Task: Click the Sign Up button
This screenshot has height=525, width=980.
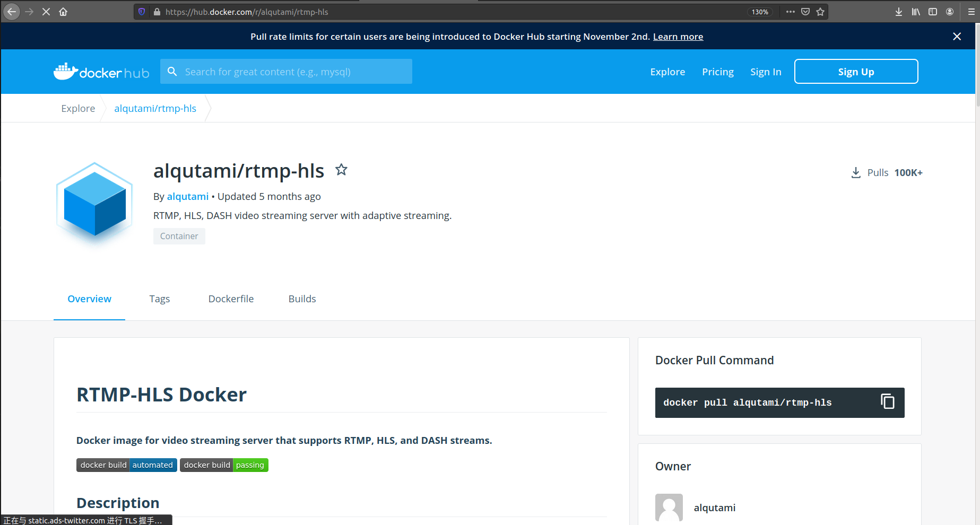Action: (856, 71)
